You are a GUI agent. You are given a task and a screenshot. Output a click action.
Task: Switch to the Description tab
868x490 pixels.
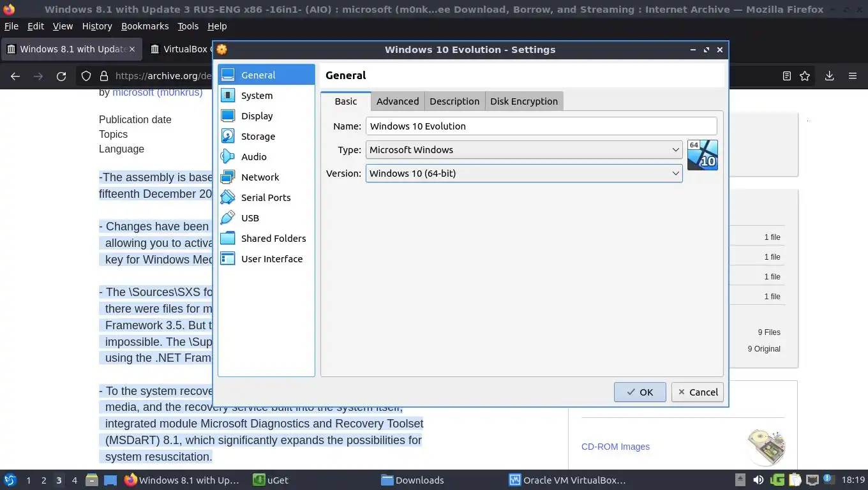(x=454, y=101)
